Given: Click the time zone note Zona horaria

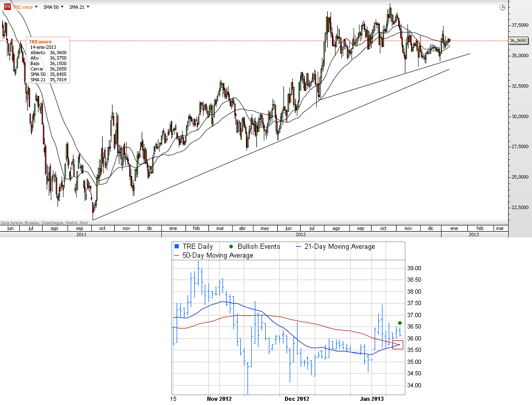Looking at the screenshot, I should [44, 223].
